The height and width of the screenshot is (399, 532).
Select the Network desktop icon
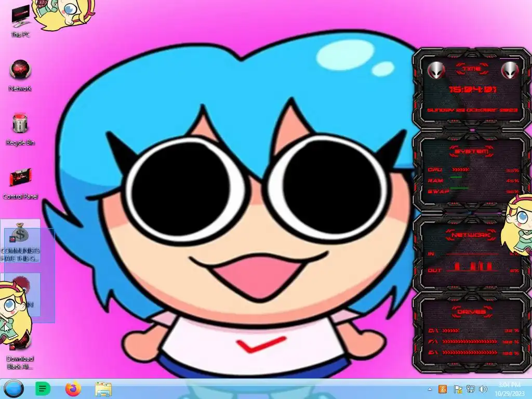[x=20, y=75]
